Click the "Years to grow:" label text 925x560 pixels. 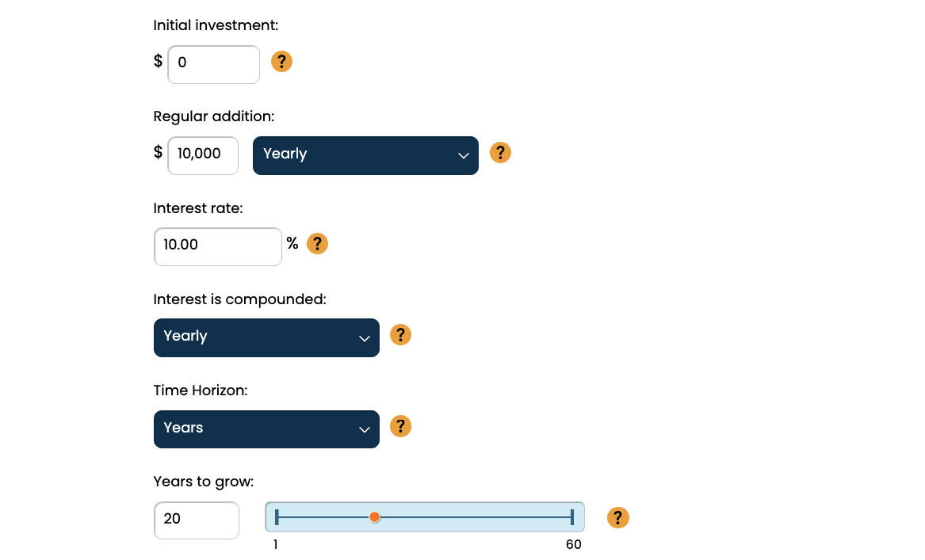click(204, 482)
